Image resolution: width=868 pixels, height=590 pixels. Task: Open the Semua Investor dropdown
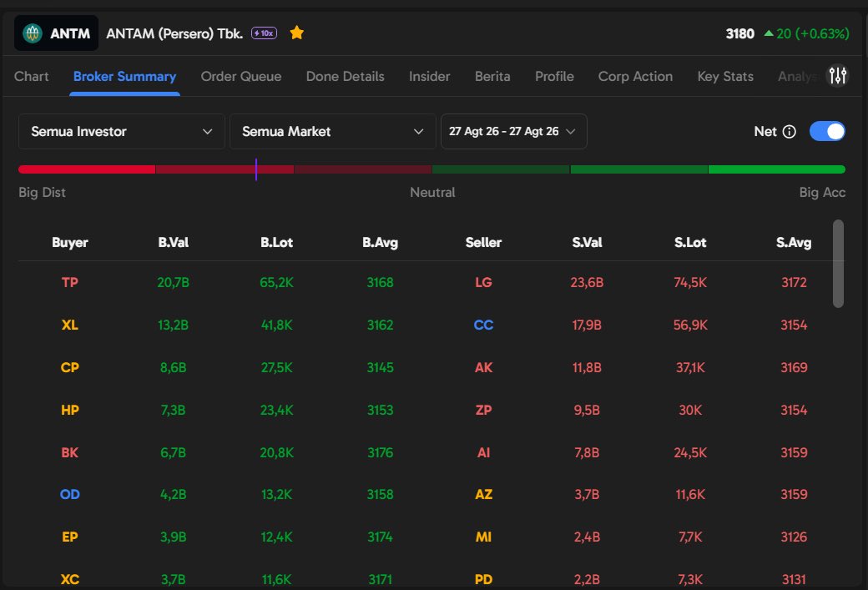coord(122,132)
